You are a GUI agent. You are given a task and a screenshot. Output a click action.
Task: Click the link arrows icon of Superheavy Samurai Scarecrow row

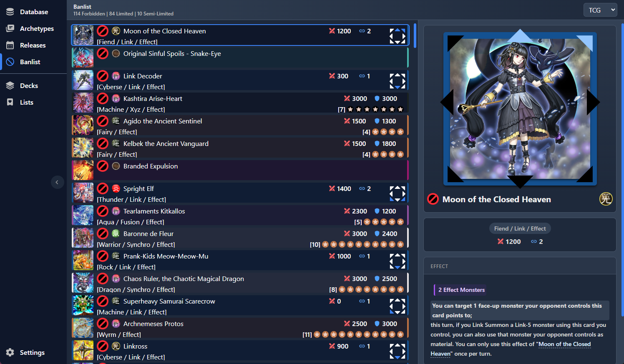[x=398, y=306]
